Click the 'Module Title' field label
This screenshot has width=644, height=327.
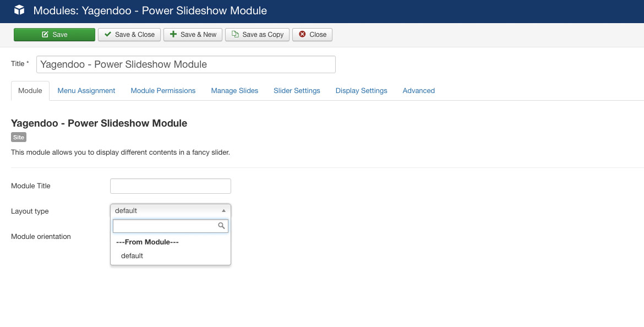click(31, 186)
